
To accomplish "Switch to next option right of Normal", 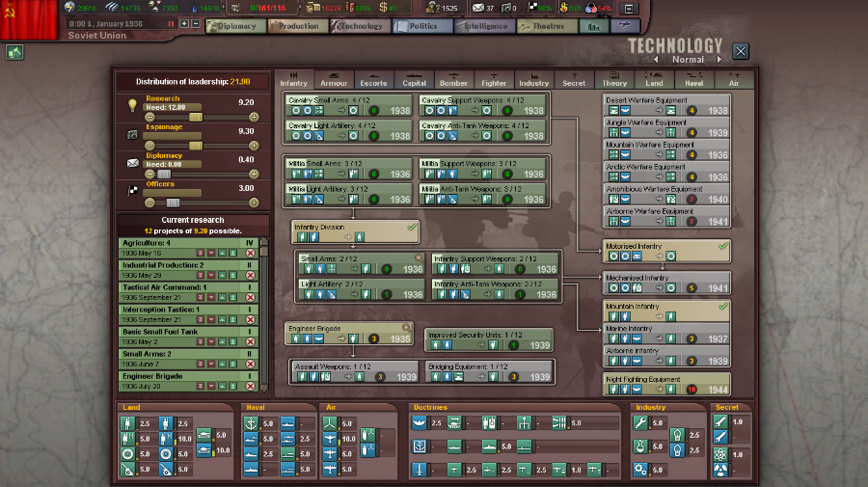I will (x=719, y=60).
